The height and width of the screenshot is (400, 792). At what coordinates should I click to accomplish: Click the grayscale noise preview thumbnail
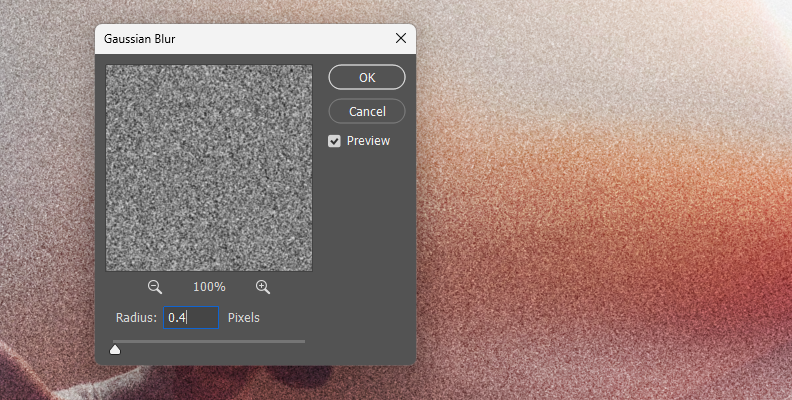pyautogui.click(x=209, y=168)
